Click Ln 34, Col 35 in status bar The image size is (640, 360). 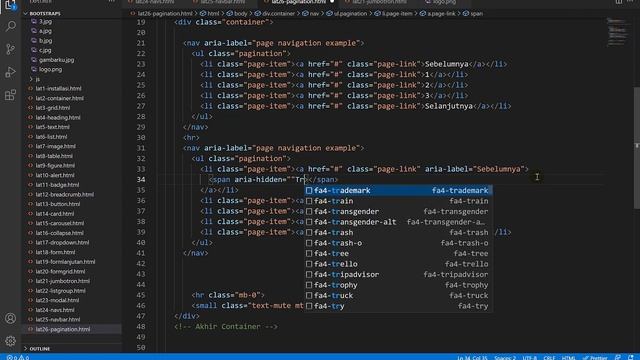472,358
